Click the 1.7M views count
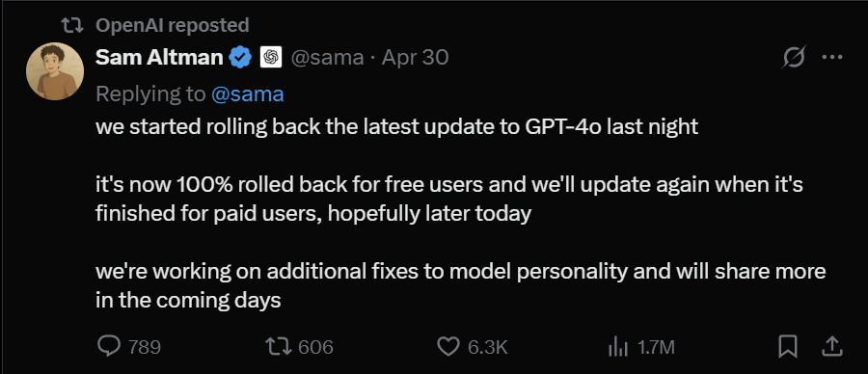The image size is (868, 374). click(656, 347)
